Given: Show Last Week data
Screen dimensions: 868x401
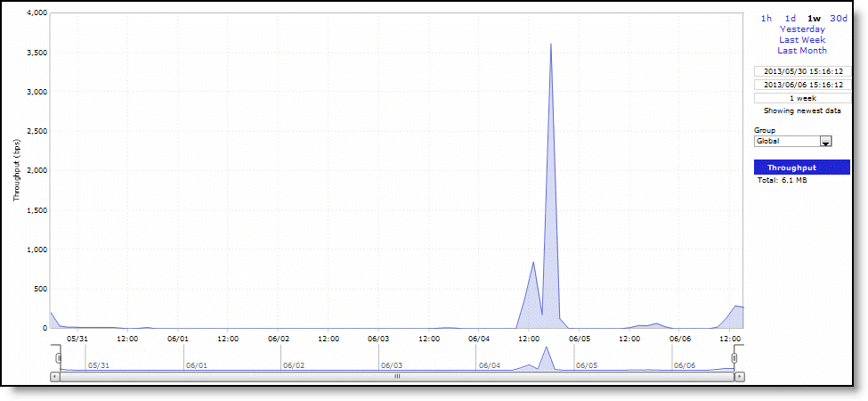Looking at the screenshot, I should [x=802, y=39].
